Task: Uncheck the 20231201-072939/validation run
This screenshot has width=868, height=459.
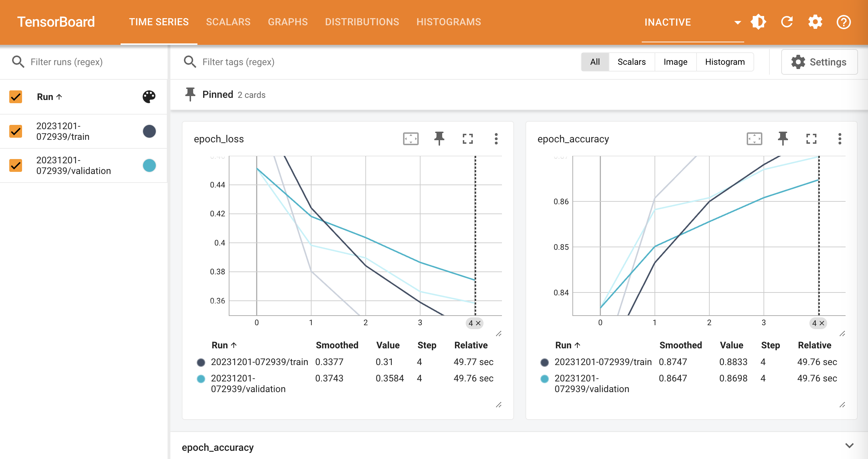Action: tap(16, 165)
